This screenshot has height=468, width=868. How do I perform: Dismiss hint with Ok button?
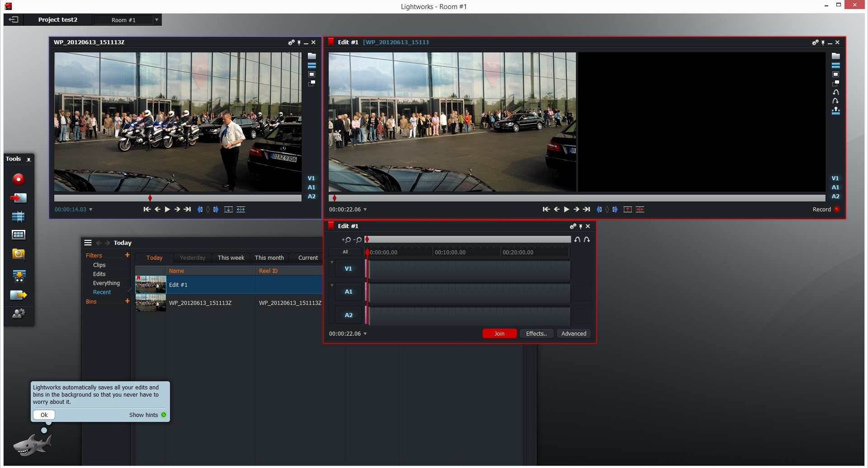44,415
